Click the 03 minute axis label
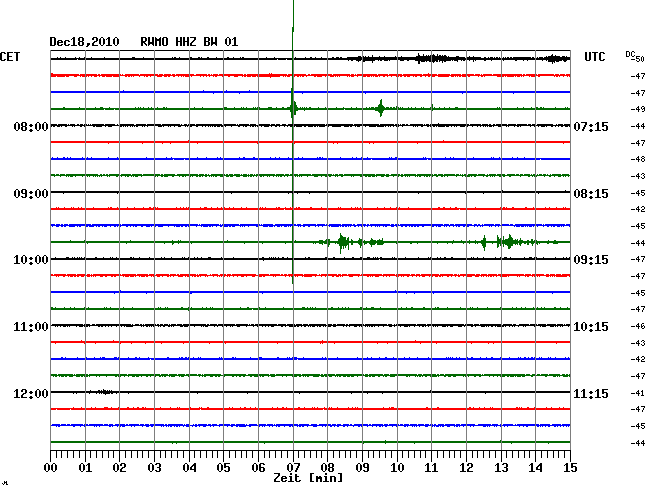The height and width of the screenshot is (494, 650). pos(154,468)
